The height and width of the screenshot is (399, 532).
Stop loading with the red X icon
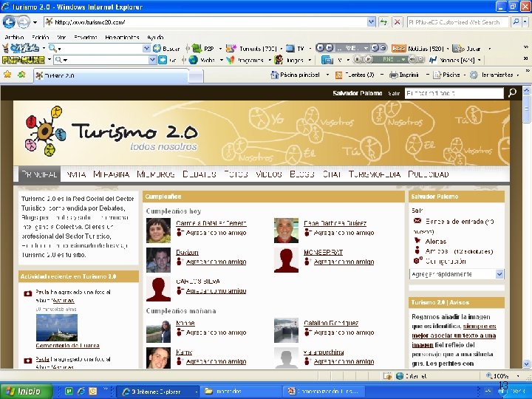point(397,22)
